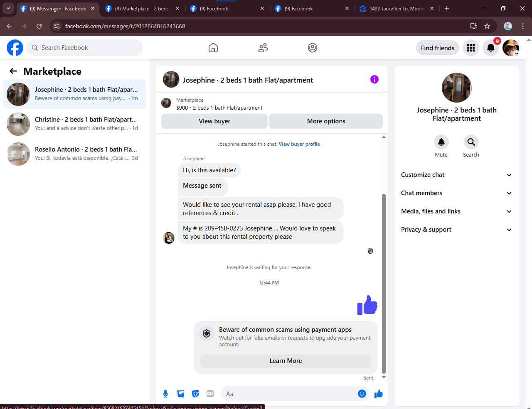Open the View buyer profile link

point(299,144)
